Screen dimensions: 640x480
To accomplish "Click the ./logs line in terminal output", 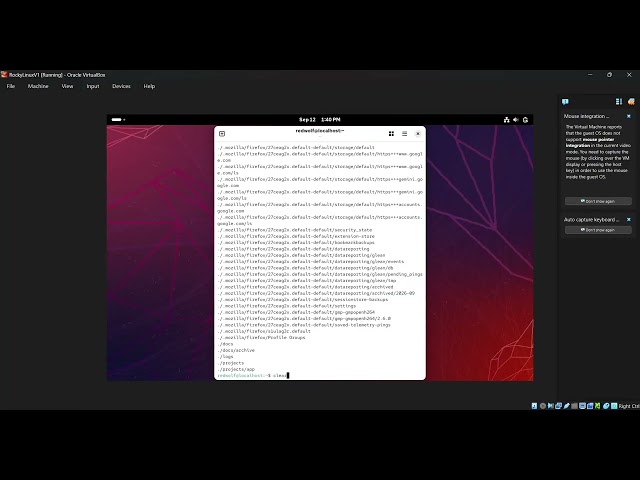I will 225,356.
